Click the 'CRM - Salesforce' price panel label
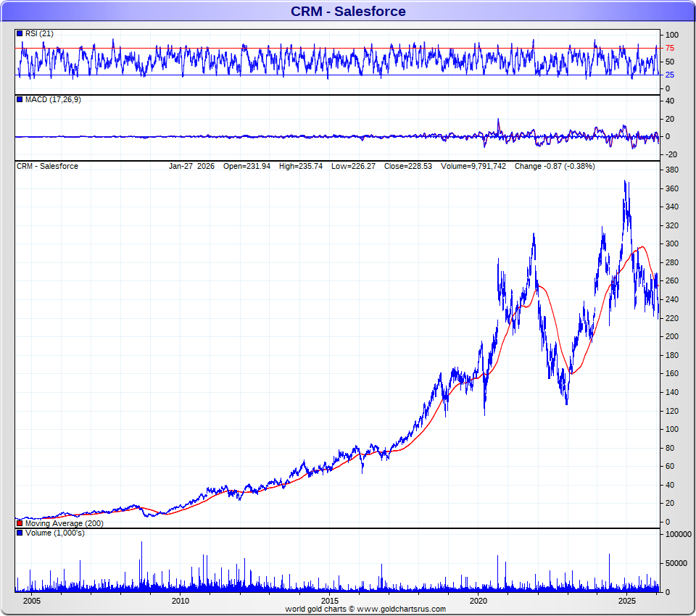696x616 pixels. pos(48,166)
